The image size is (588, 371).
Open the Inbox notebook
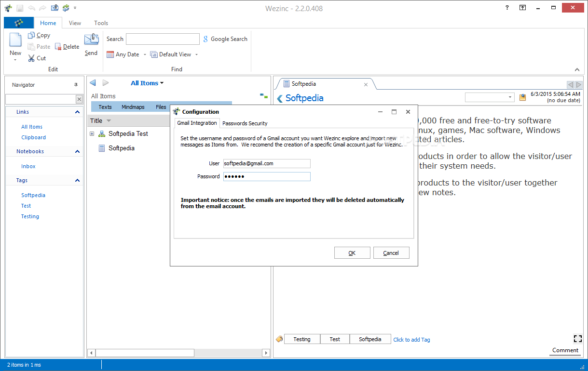28,166
